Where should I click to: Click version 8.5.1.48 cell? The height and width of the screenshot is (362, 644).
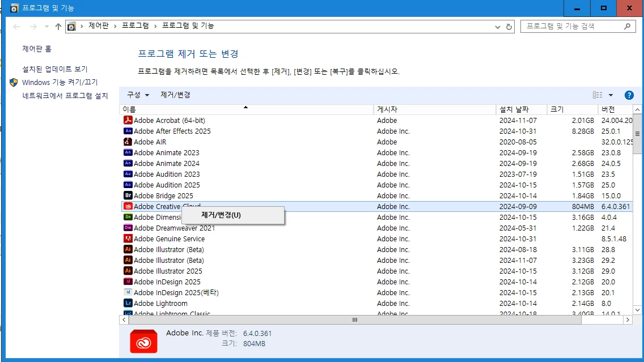point(613,239)
